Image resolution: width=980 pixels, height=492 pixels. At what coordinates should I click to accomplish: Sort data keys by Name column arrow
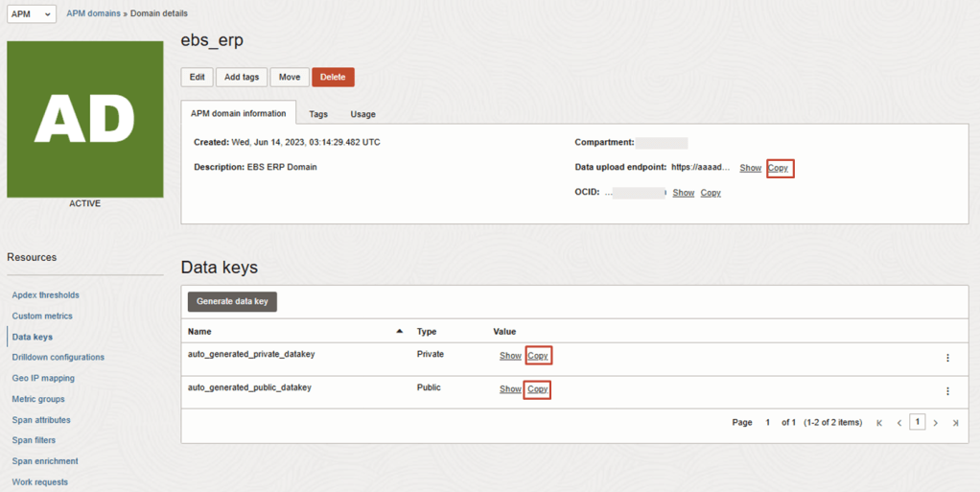pos(399,331)
